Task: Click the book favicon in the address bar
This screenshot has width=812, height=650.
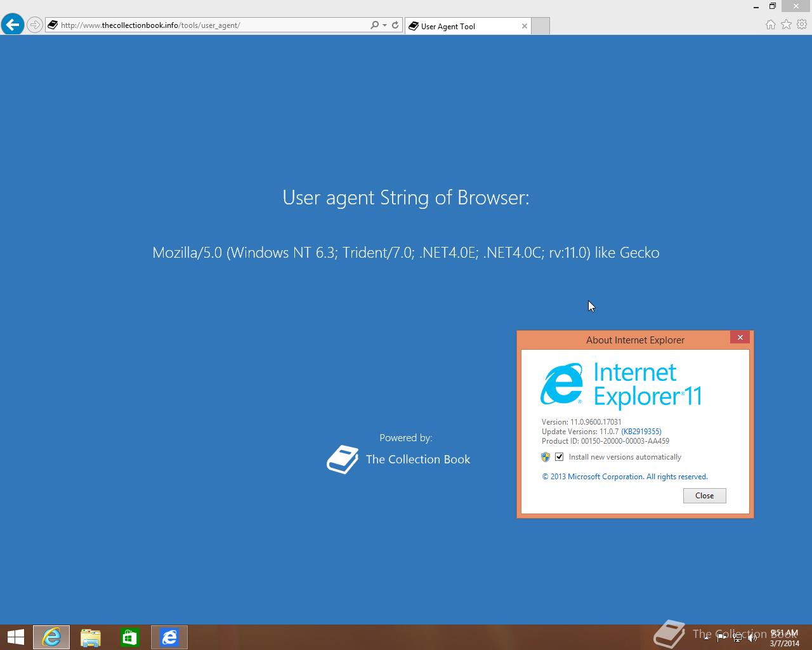Action: (x=53, y=25)
